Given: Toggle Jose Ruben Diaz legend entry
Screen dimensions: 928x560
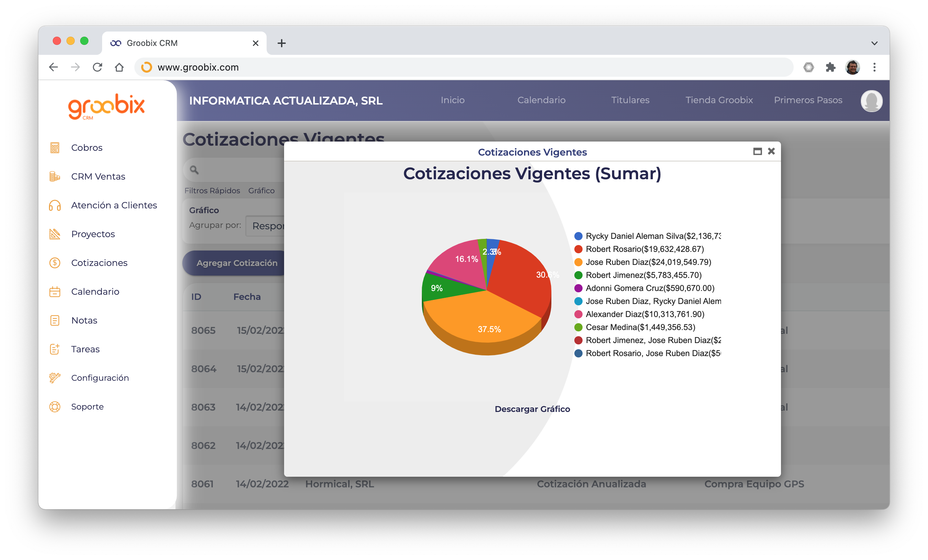Looking at the screenshot, I should (x=643, y=262).
